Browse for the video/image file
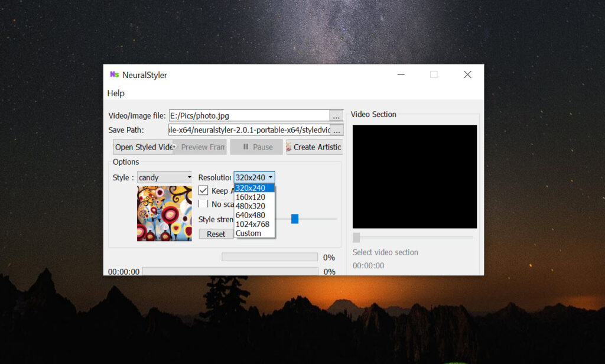605x364 pixels. point(336,116)
